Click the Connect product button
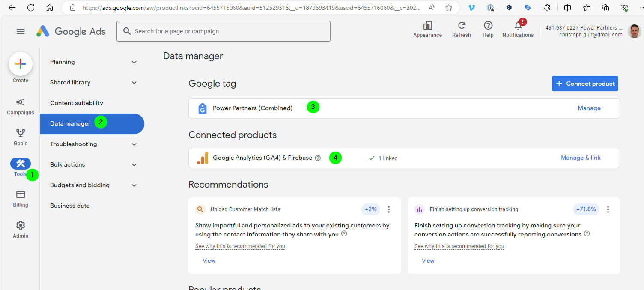 point(585,84)
